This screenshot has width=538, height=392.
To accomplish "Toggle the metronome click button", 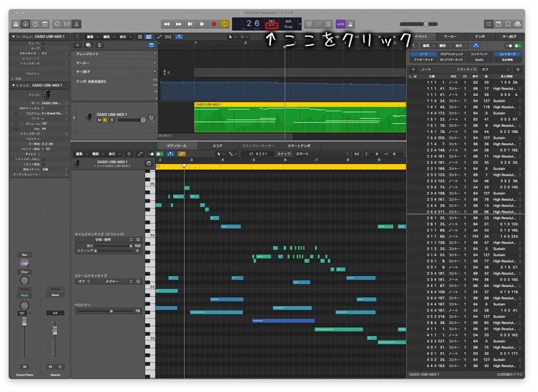I will point(350,24).
